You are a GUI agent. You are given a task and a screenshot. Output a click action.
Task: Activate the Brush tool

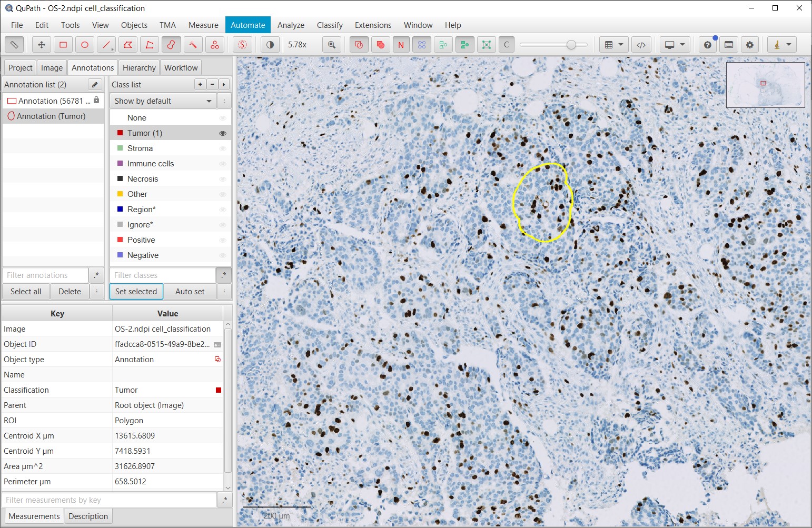[x=171, y=45]
